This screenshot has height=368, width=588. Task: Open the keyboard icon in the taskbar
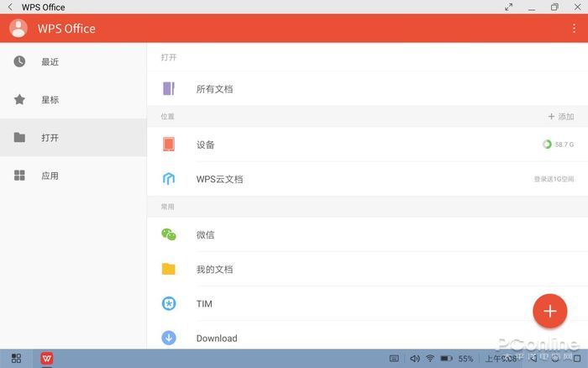pyautogui.click(x=394, y=359)
